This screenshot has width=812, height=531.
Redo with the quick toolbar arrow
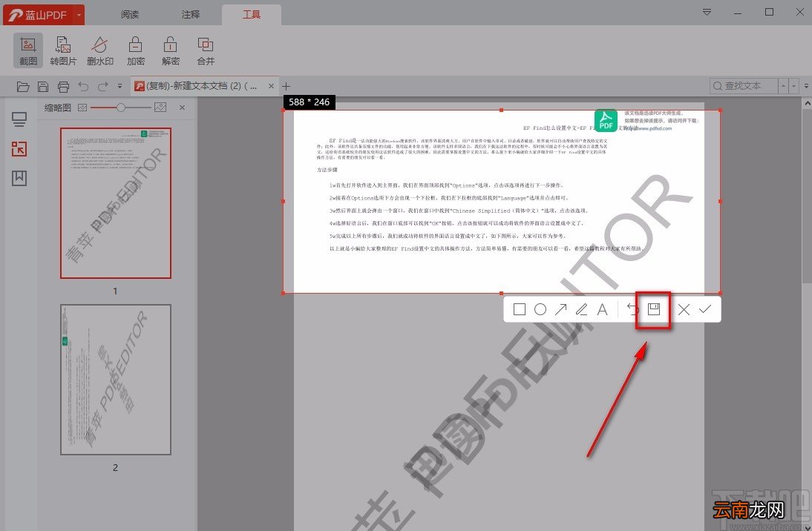pos(103,87)
